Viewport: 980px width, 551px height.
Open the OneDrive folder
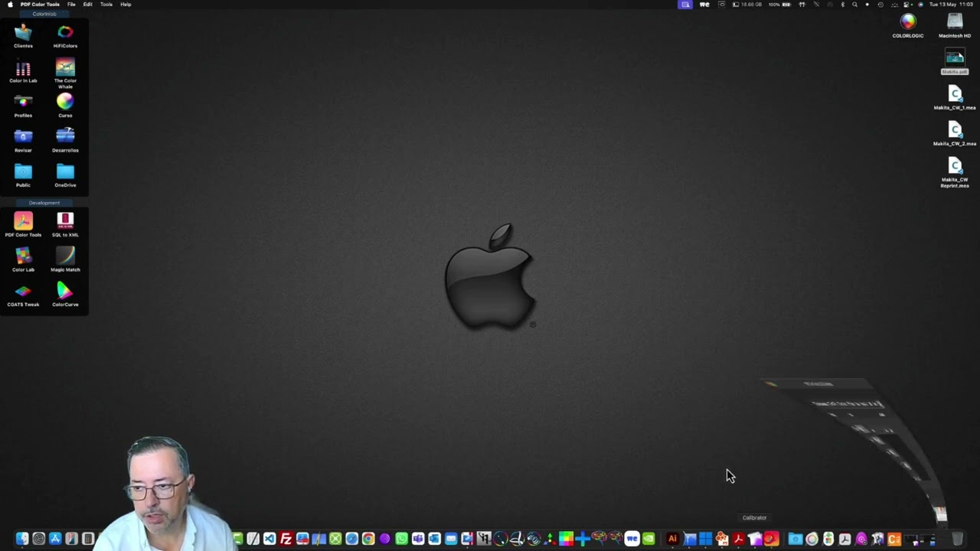pos(65,175)
